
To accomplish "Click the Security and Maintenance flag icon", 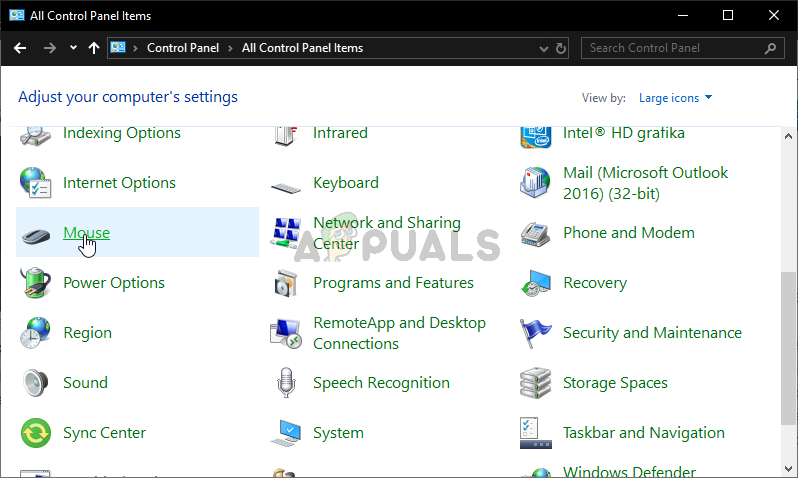I will (x=536, y=333).
